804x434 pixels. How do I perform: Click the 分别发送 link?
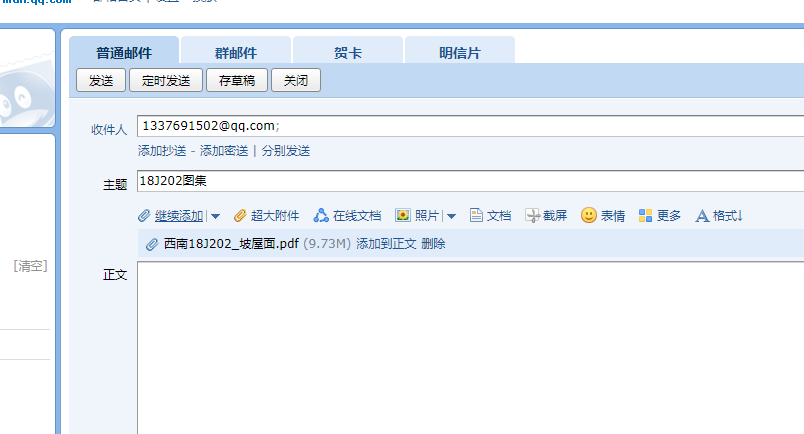286,151
